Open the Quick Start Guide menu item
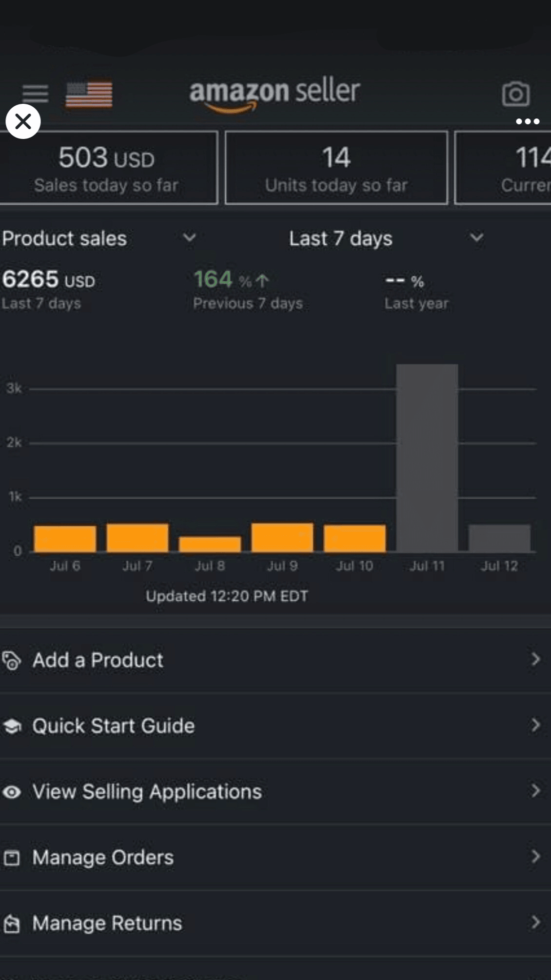Viewport: 551px width, 980px height. click(113, 726)
